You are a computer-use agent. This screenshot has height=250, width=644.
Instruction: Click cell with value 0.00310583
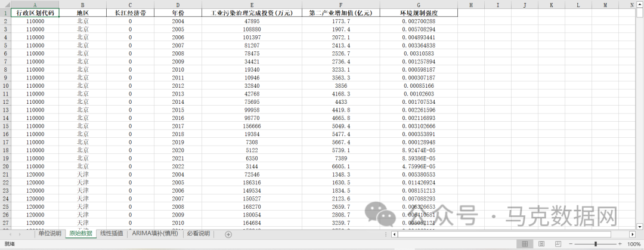tap(419, 54)
